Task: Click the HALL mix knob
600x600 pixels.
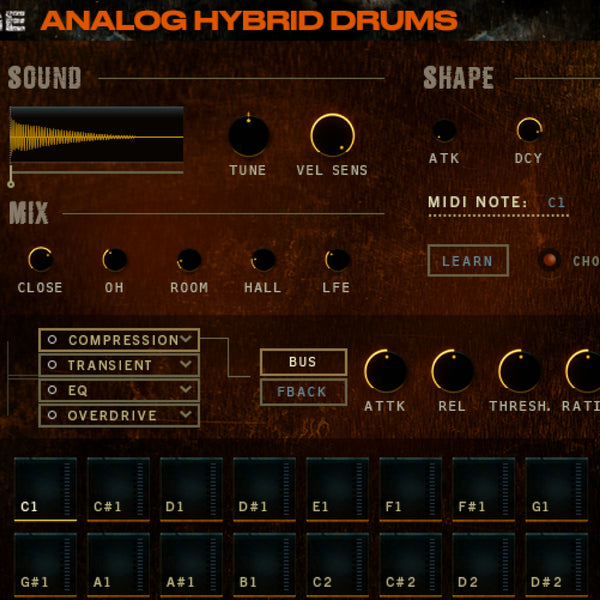Action: (263, 260)
